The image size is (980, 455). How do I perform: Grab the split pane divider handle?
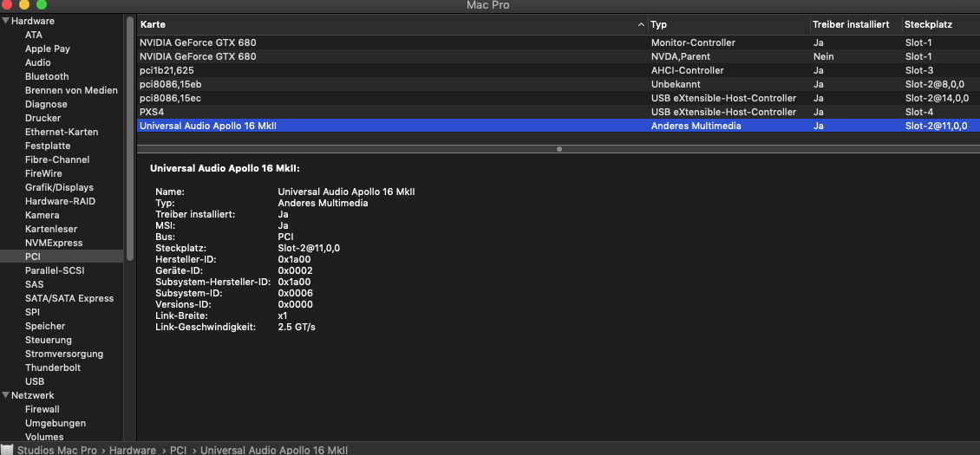point(559,149)
